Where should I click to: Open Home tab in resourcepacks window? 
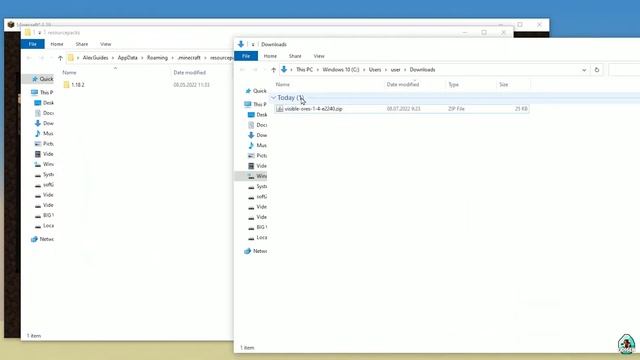(57, 44)
